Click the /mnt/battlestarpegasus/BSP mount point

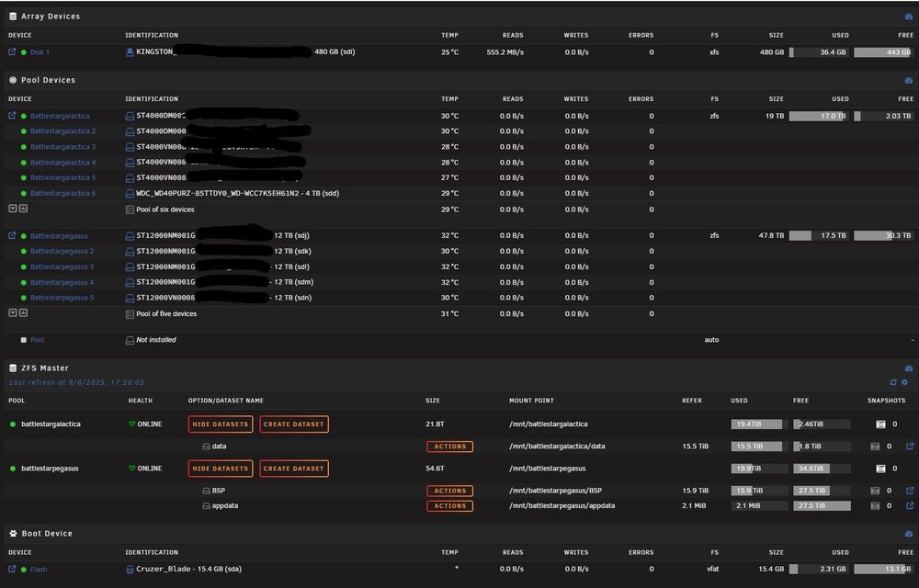556,491
